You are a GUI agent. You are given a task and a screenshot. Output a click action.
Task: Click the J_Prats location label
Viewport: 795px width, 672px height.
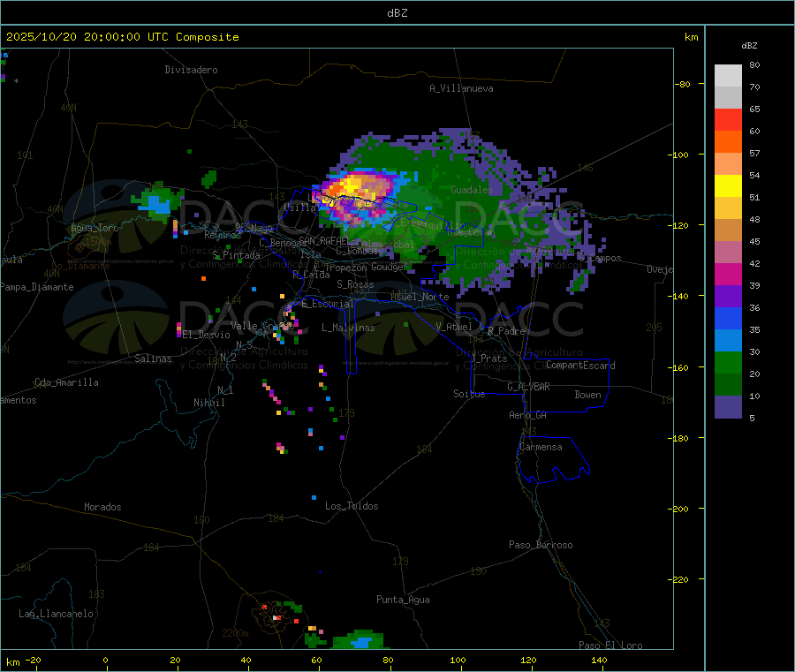[x=489, y=359]
